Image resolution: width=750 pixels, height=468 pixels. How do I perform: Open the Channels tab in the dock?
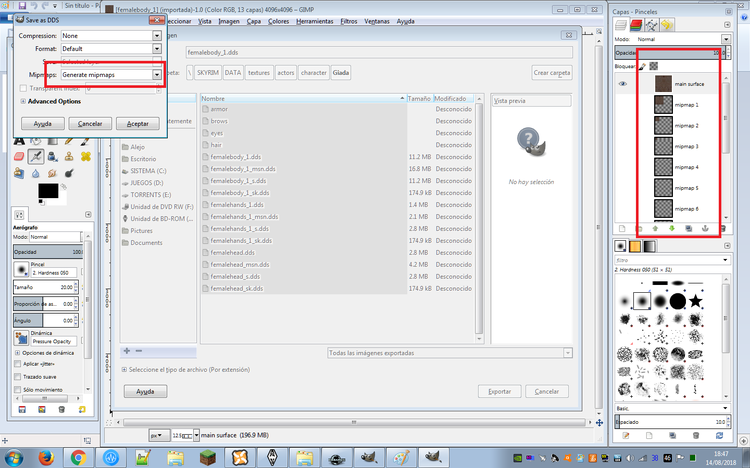coord(636,25)
